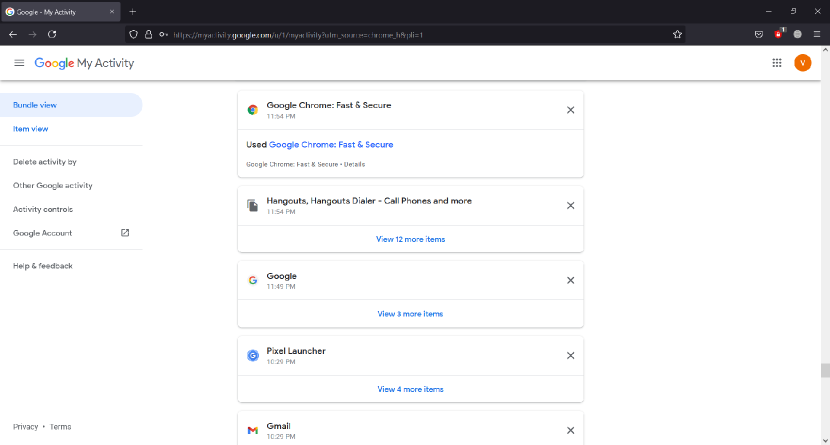Click the Gmail envelope icon
The image size is (830, 445).
point(253,431)
